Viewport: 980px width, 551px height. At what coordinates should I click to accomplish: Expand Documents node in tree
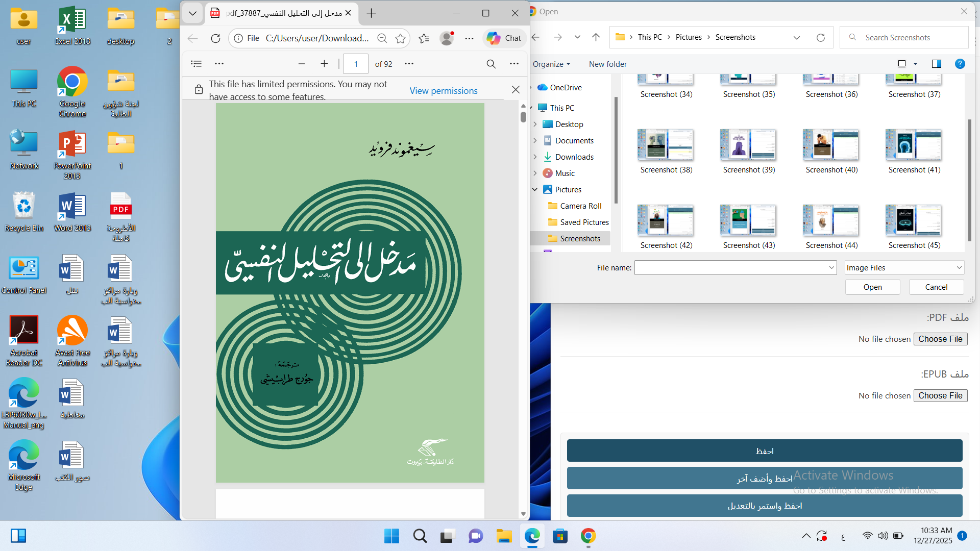tap(535, 141)
